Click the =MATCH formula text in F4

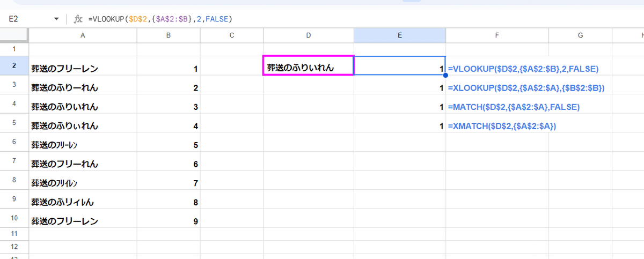click(514, 107)
